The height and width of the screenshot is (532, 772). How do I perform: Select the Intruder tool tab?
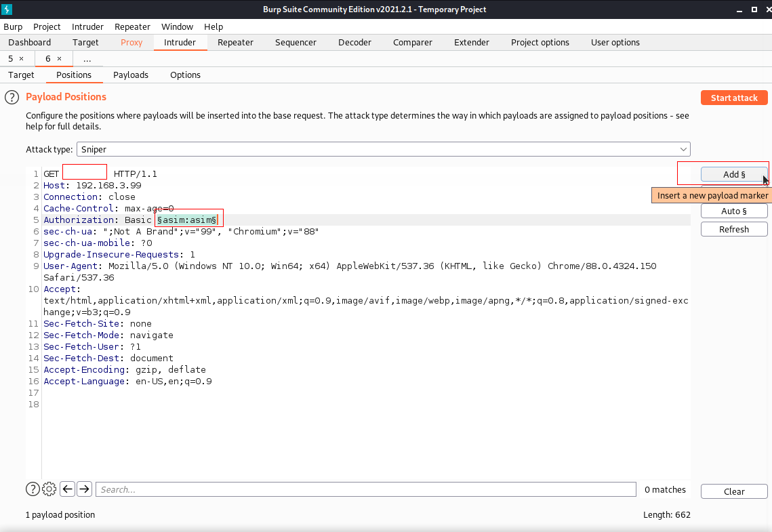point(180,42)
